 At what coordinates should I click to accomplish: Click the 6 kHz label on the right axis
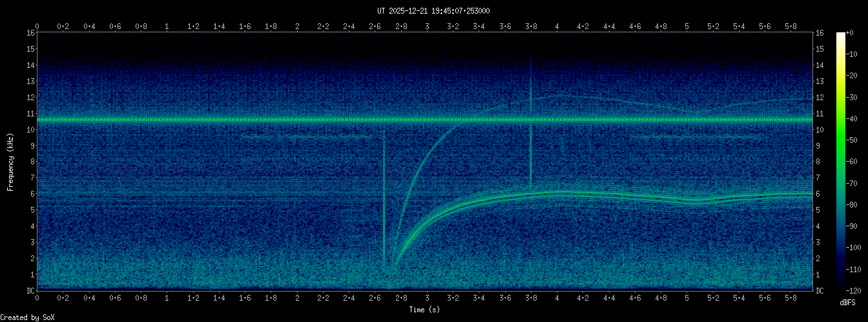tap(820, 194)
